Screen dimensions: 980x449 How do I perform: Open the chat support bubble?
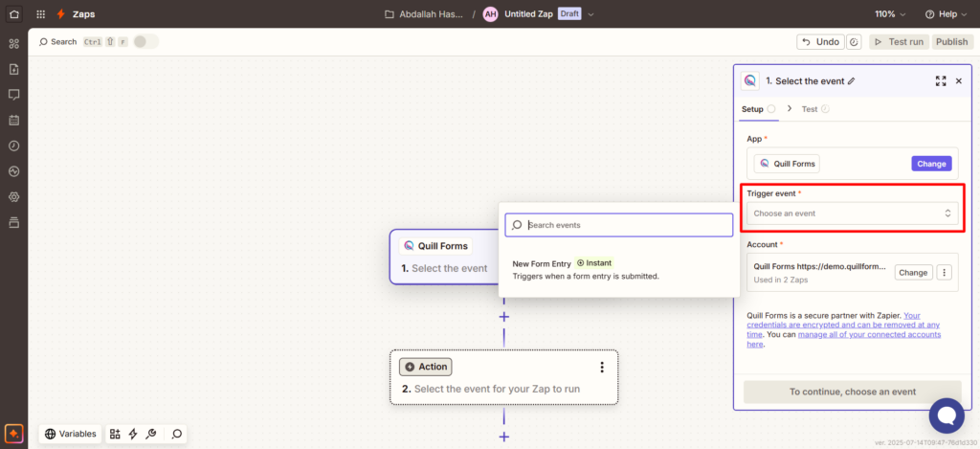tap(947, 415)
